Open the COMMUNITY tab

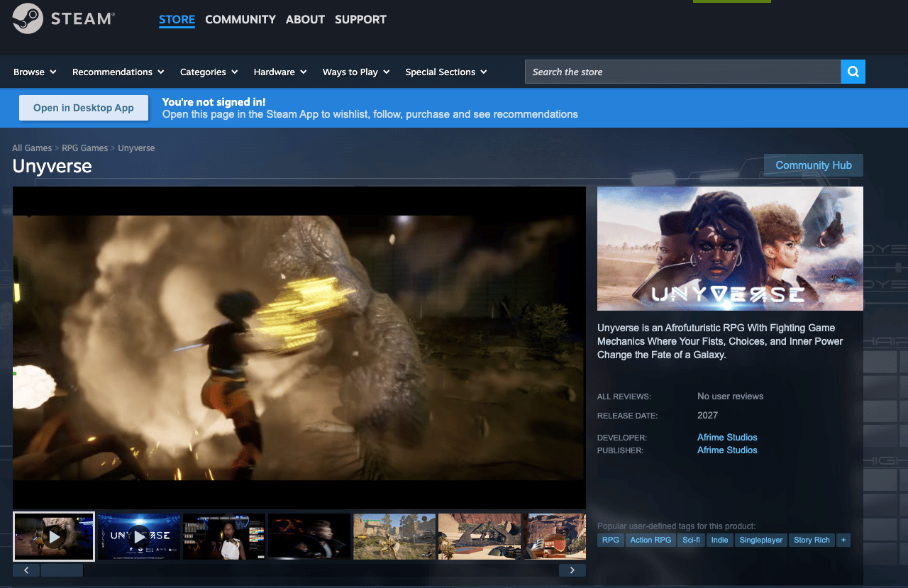click(240, 19)
